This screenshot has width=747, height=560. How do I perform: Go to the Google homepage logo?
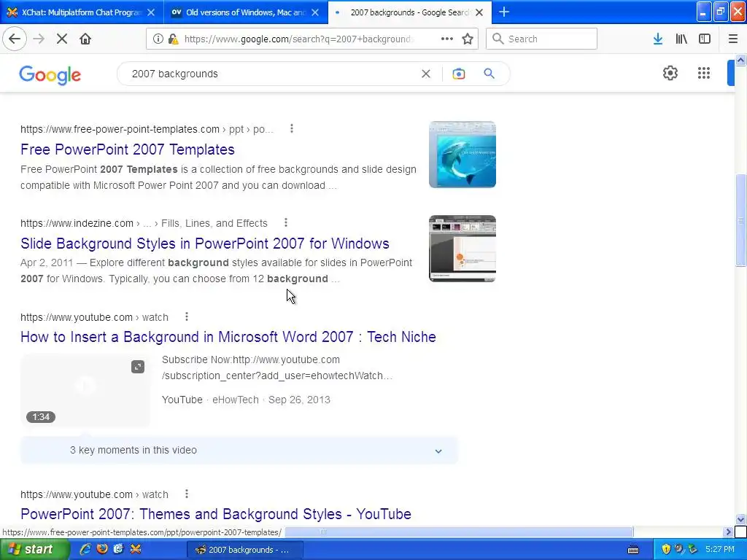tap(50, 75)
